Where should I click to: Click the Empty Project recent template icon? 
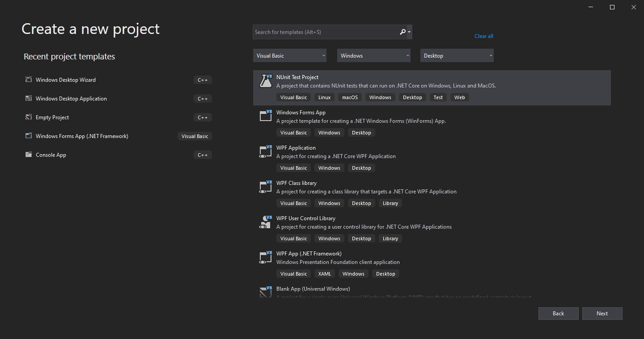(x=29, y=117)
